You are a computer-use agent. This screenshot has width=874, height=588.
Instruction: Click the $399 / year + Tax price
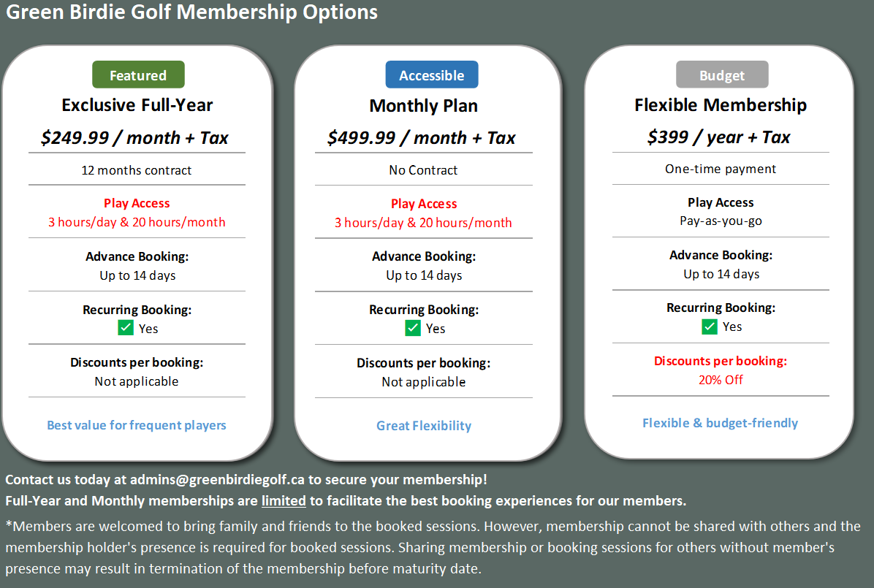[x=719, y=137]
